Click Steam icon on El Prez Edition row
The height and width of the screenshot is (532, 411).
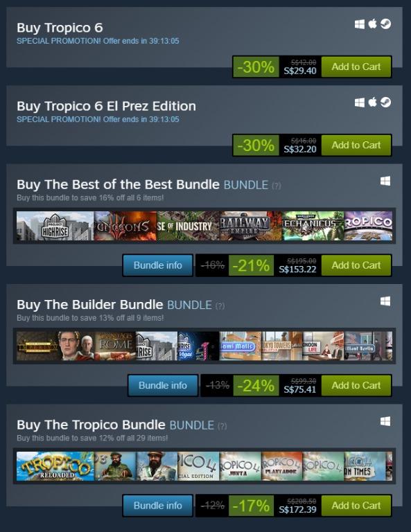click(x=385, y=103)
